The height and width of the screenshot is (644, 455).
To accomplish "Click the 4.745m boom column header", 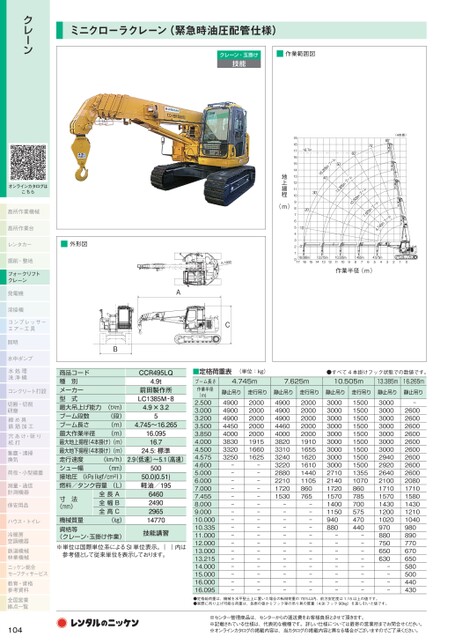I will (244, 381).
